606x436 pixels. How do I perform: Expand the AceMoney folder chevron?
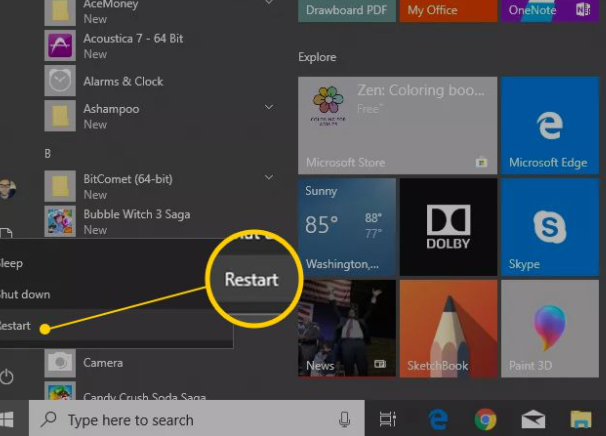tap(269, 2)
